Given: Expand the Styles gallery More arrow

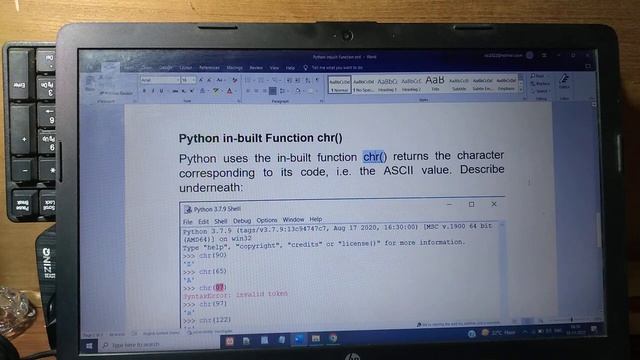Looking at the screenshot, I should click(x=520, y=90).
